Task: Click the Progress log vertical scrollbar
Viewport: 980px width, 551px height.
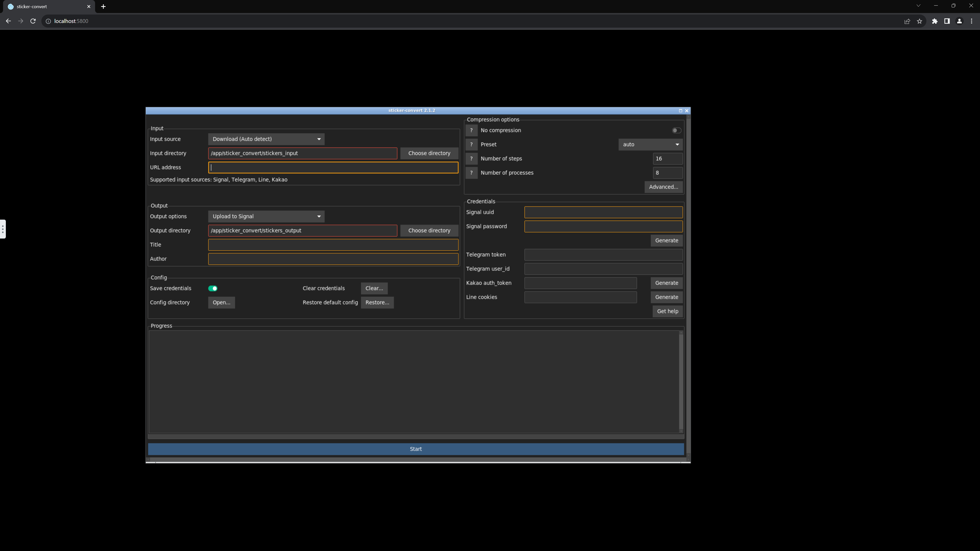Action: [x=681, y=381]
